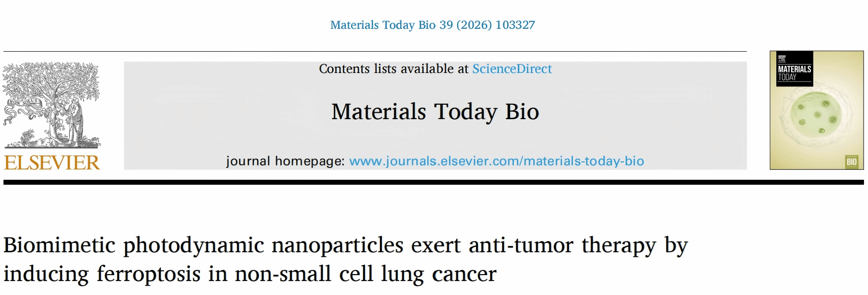Open the journal cover thumbnail
The width and height of the screenshot is (868, 295).
click(816, 110)
